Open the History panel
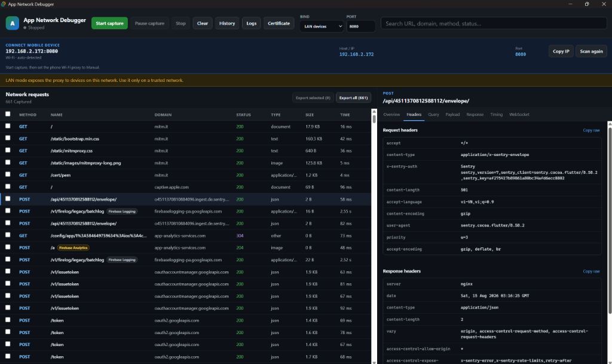The height and width of the screenshot is (364, 612). (227, 23)
